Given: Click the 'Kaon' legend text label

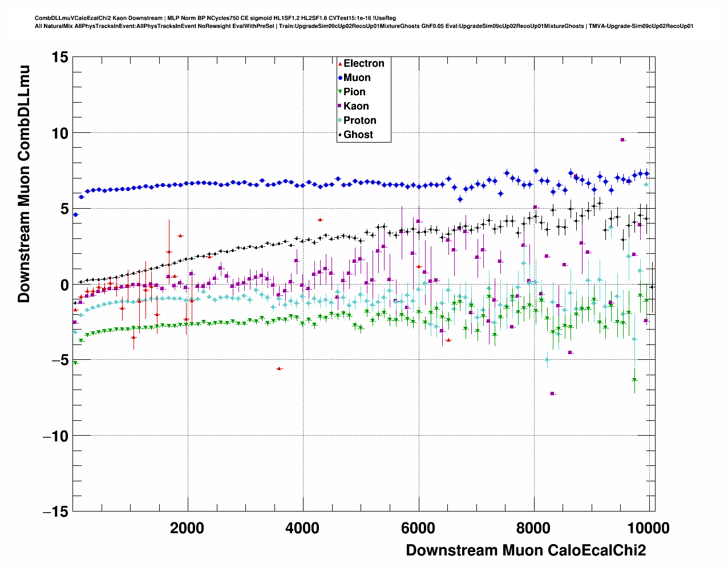Looking at the screenshot, I should (x=356, y=107).
